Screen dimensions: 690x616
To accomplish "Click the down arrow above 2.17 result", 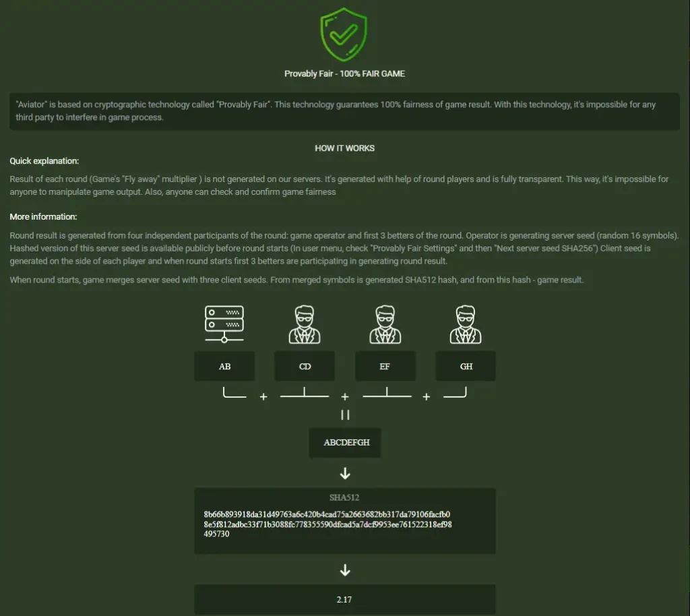I will click(x=345, y=570).
